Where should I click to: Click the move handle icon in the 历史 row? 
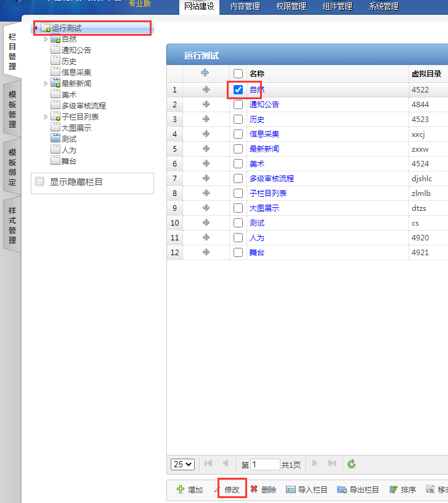pyautogui.click(x=206, y=120)
